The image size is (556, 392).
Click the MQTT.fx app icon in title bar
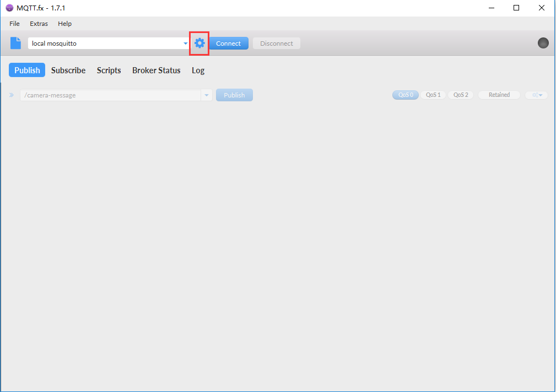[9, 8]
